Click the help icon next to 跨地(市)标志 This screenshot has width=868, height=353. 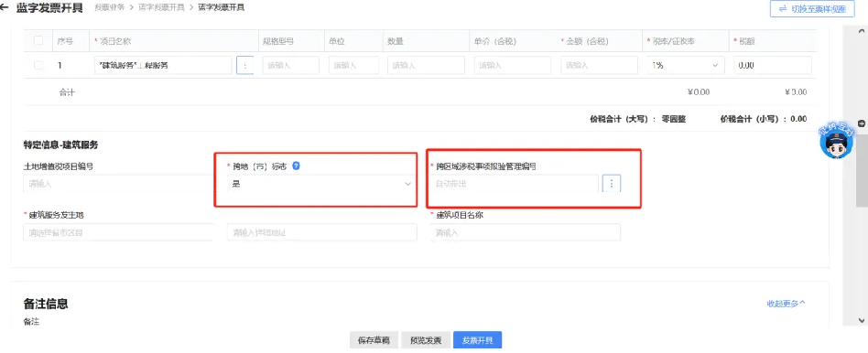tap(296, 166)
